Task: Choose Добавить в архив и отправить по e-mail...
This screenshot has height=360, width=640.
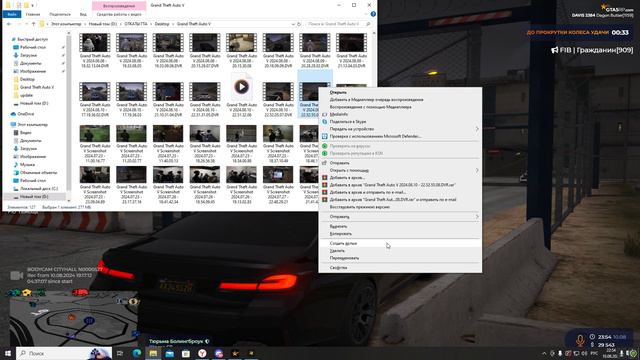Action: click(400, 192)
